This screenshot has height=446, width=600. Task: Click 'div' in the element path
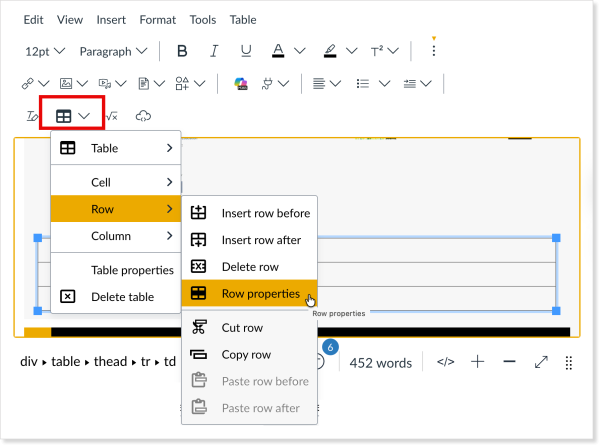tap(29, 361)
